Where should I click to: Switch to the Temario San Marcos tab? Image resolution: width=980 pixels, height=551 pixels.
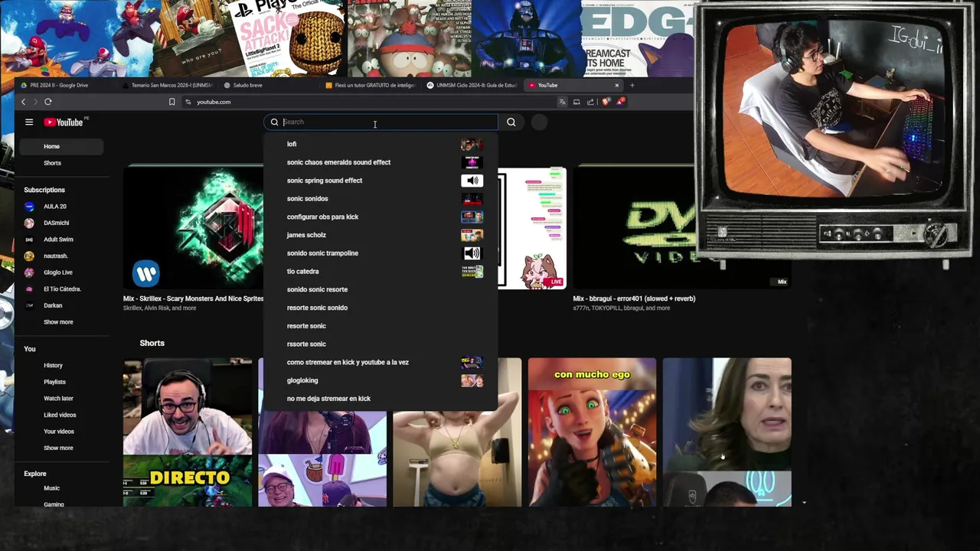click(x=167, y=85)
